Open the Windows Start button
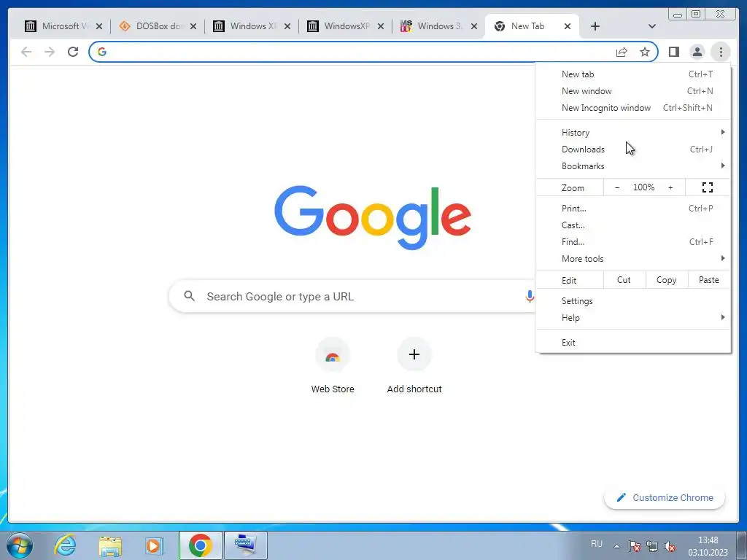The width and height of the screenshot is (747, 560). click(20, 545)
